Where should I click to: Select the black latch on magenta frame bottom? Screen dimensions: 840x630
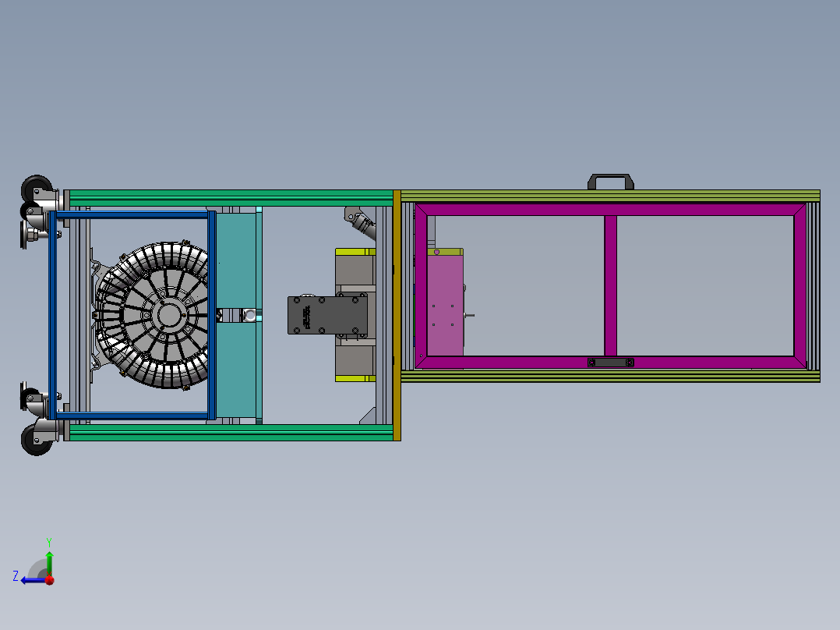pyautogui.click(x=611, y=363)
